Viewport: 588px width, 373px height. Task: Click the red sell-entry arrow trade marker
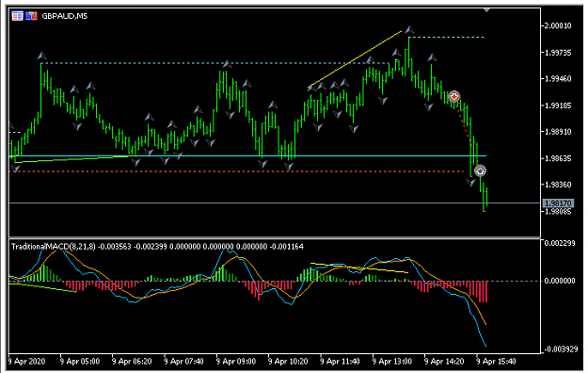[x=454, y=96]
